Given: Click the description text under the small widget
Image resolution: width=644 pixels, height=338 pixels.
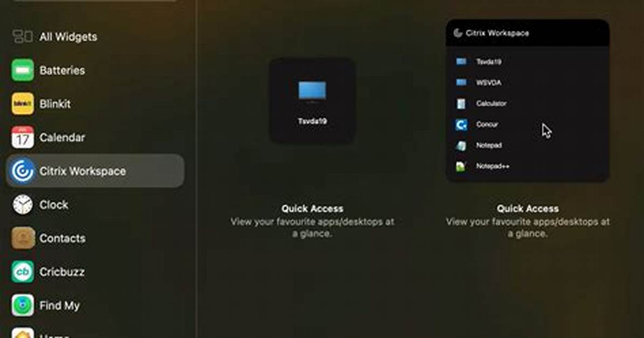Looking at the screenshot, I should 312,228.
